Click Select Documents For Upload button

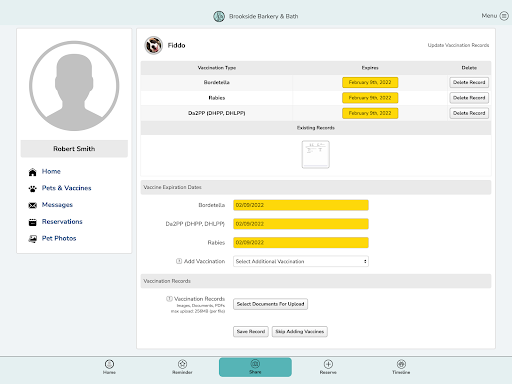pos(270,304)
